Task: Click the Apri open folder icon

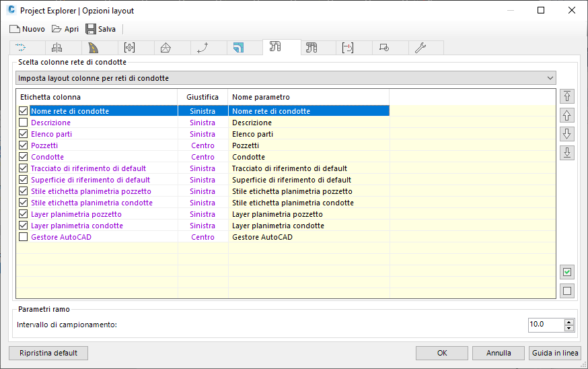Action: coord(57,29)
